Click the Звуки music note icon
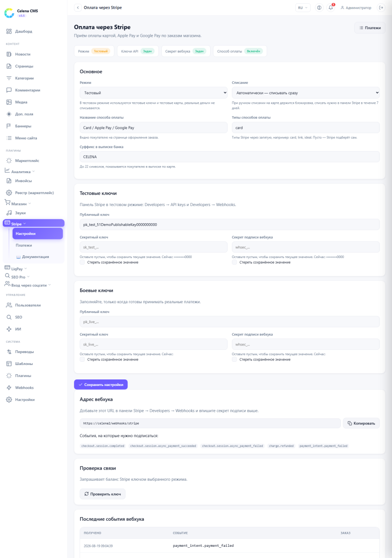Screen dimensions: 392x558 (9, 213)
